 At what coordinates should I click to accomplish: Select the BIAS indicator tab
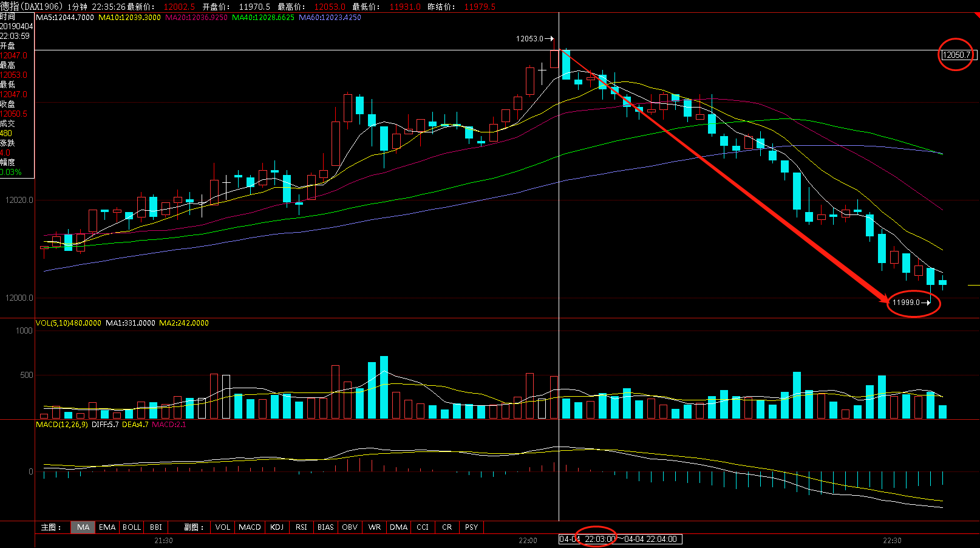(x=325, y=527)
